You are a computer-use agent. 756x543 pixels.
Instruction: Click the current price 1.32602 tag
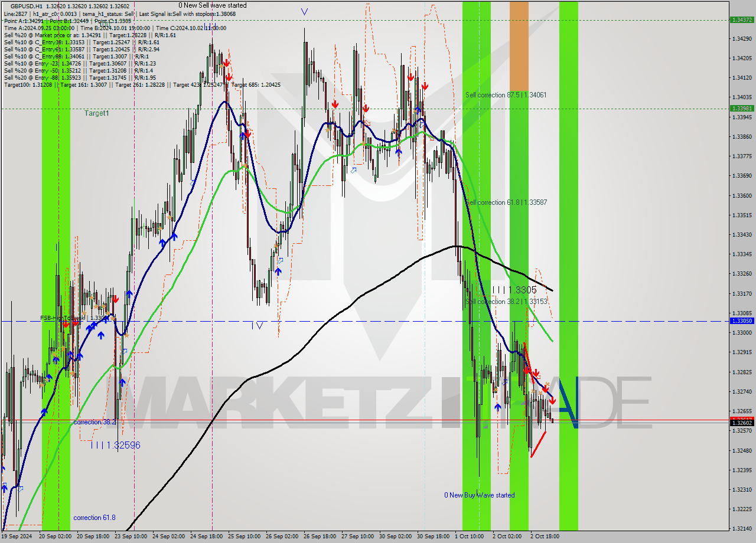(x=742, y=423)
